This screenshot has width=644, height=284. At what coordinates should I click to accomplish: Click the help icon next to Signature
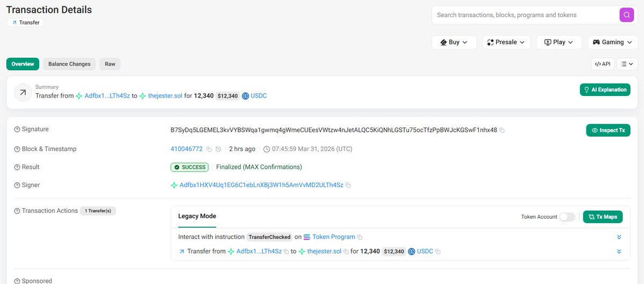[x=17, y=129]
